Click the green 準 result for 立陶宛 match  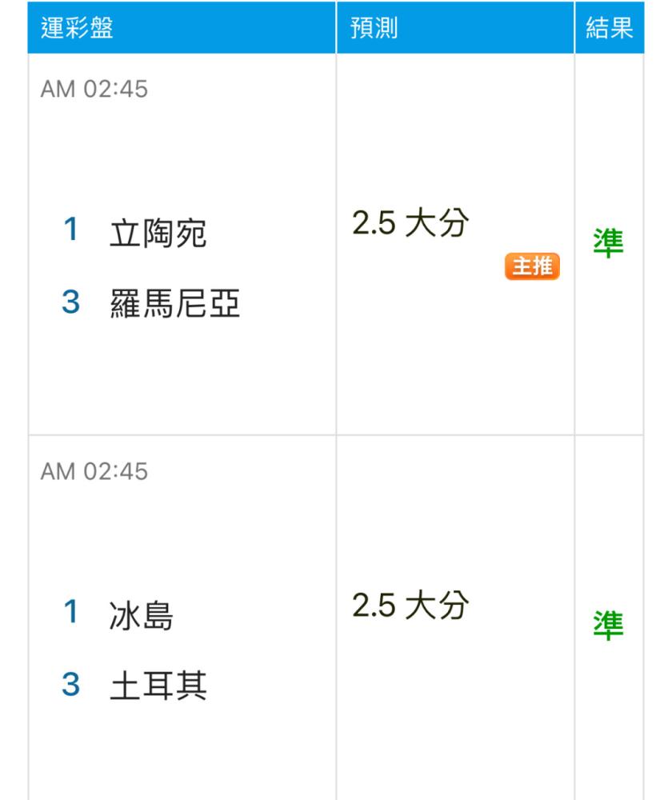tap(608, 243)
